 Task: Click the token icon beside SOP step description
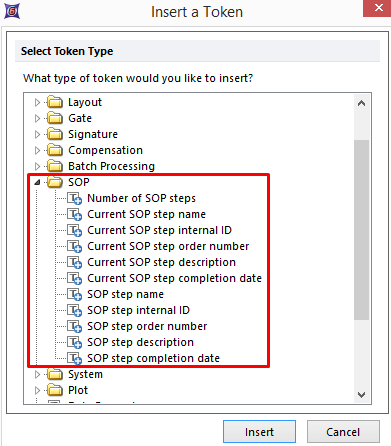point(74,342)
